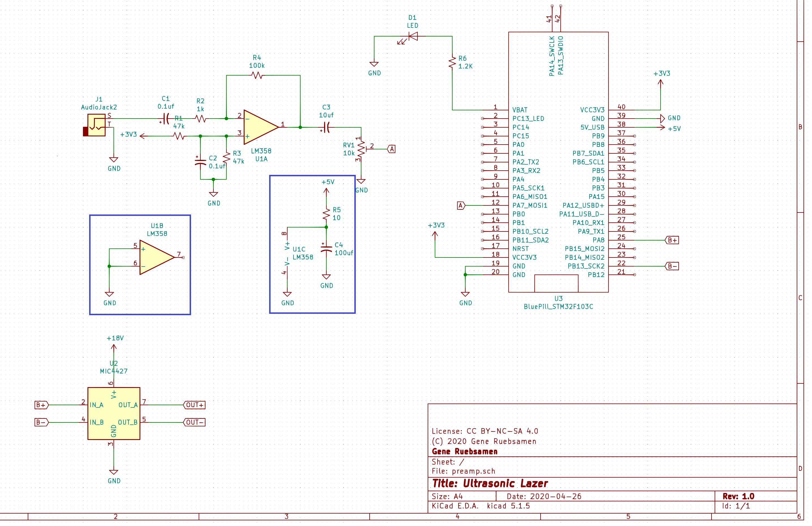Select the R3 47k resistor symbol
This screenshot has width=812, height=526.
(x=226, y=158)
